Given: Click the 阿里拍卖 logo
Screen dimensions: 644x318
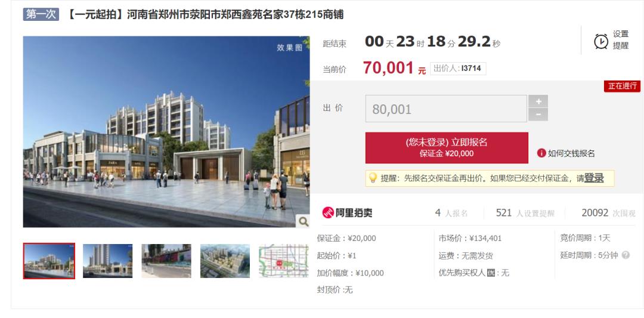Looking at the screenshot, I should [347, 212].
